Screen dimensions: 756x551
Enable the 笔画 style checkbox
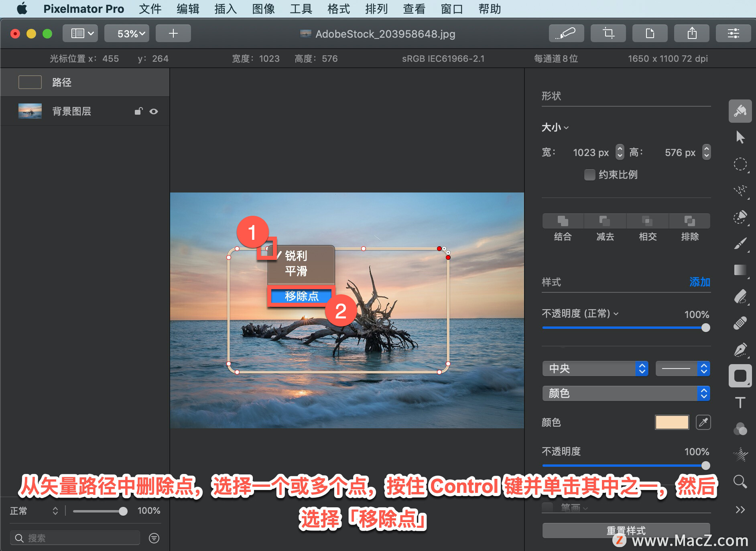point(547,507)
